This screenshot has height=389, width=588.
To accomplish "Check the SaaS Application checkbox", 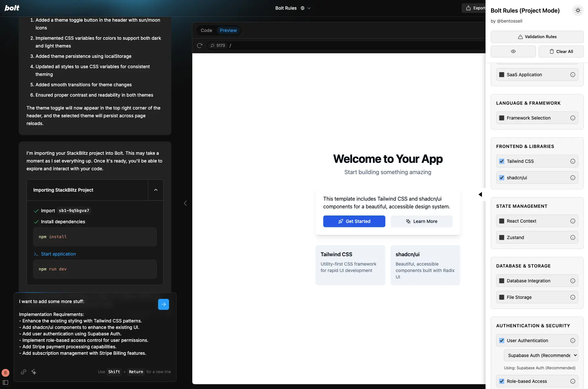I will [502, 75].
